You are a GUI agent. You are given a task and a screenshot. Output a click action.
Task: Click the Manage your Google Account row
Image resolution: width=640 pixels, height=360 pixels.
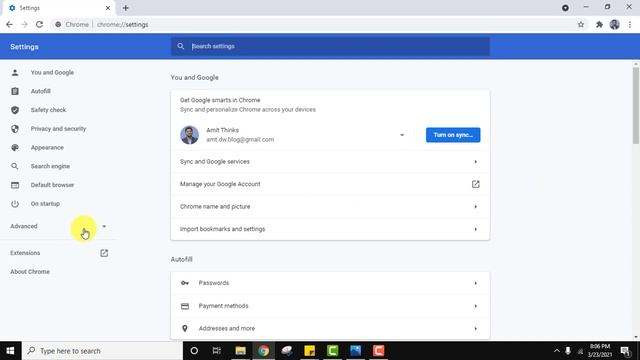point(330,184)
